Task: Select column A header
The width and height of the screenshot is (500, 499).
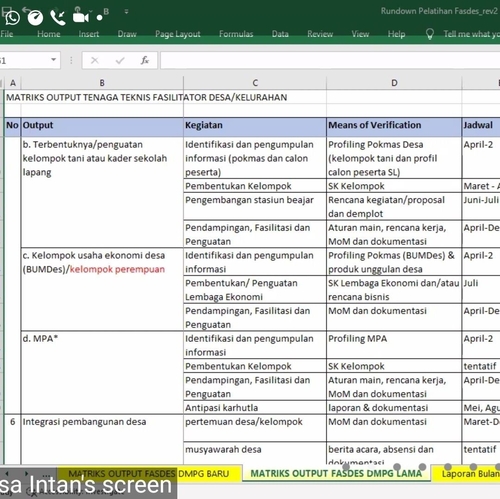Action: point(13,83)
